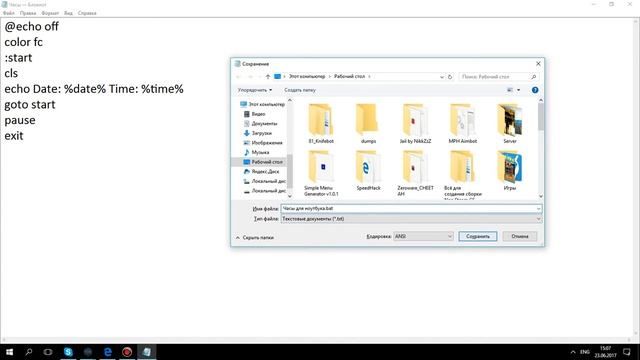Open taskbar search
Viewport: 640px width, 360px height.
[x=29, y=352]
